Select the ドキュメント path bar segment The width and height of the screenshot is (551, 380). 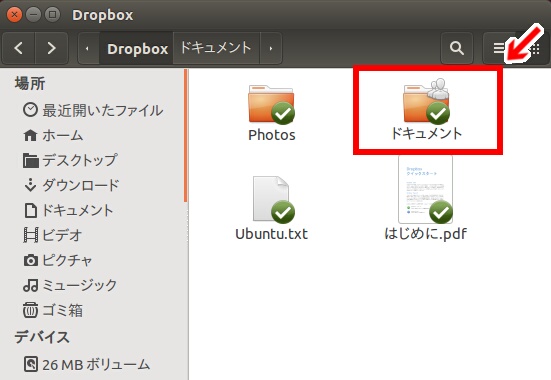(x=216, y=48)
